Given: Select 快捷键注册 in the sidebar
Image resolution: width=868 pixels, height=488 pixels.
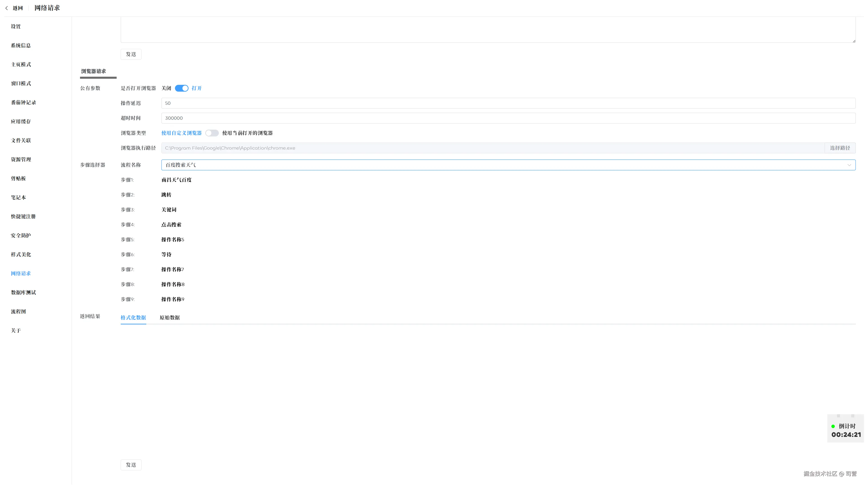Looking at the screenshot, I should (23, 217).
